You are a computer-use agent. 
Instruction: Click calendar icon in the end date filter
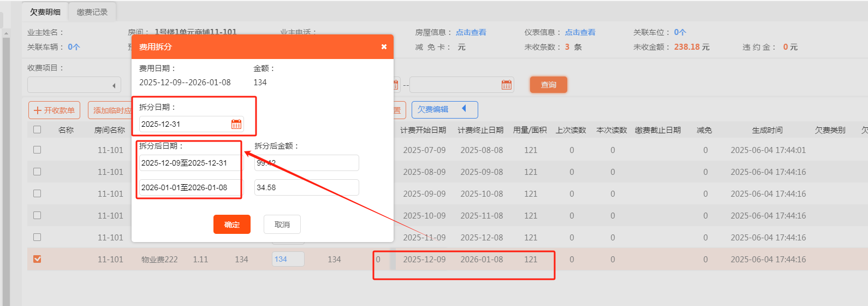(506, 85)
